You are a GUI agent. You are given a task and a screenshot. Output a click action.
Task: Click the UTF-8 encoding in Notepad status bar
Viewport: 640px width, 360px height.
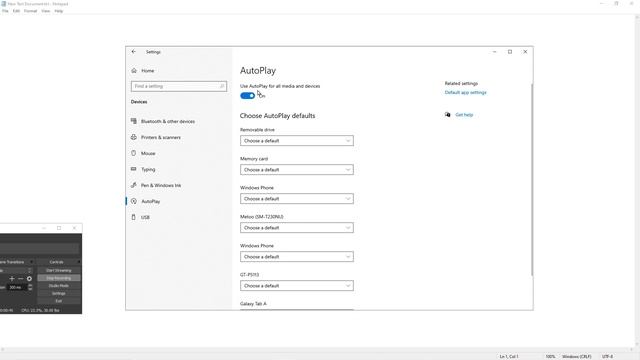click(x=607, y=356)
